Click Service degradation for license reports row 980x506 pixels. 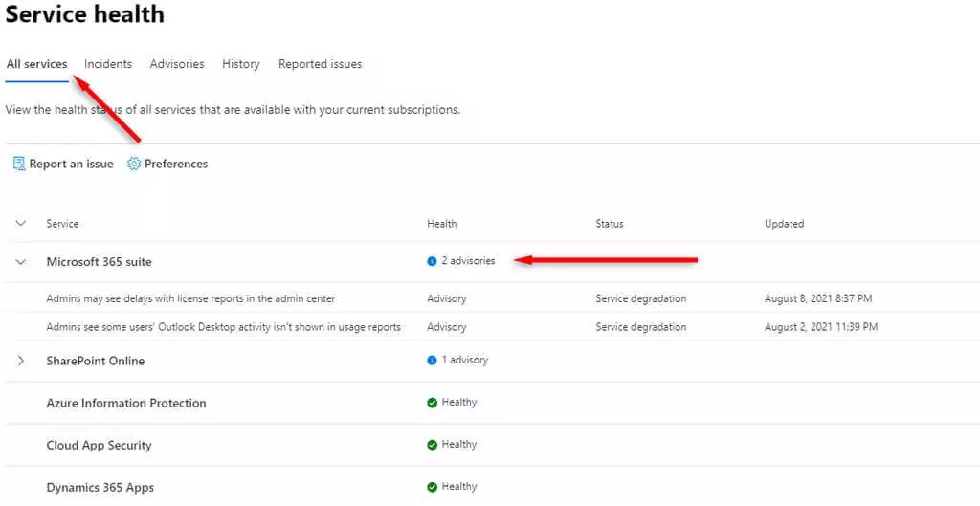640,298
